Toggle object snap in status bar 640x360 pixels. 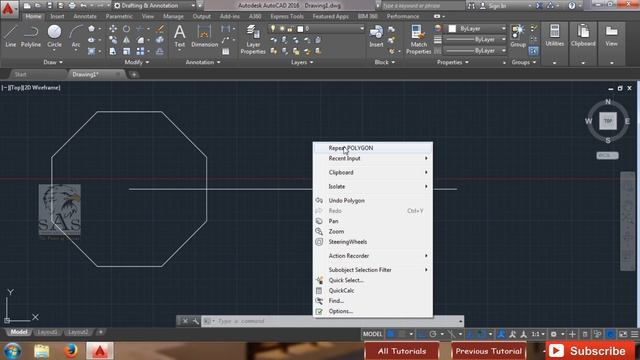[x=481, y=334]
